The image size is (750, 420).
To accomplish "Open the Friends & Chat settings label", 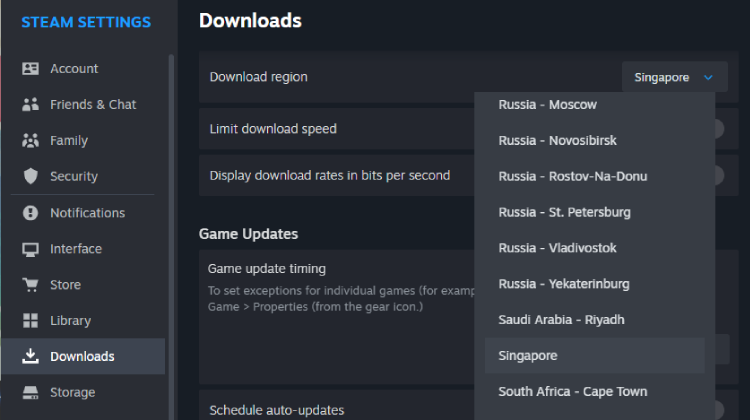I will [93, 104].
